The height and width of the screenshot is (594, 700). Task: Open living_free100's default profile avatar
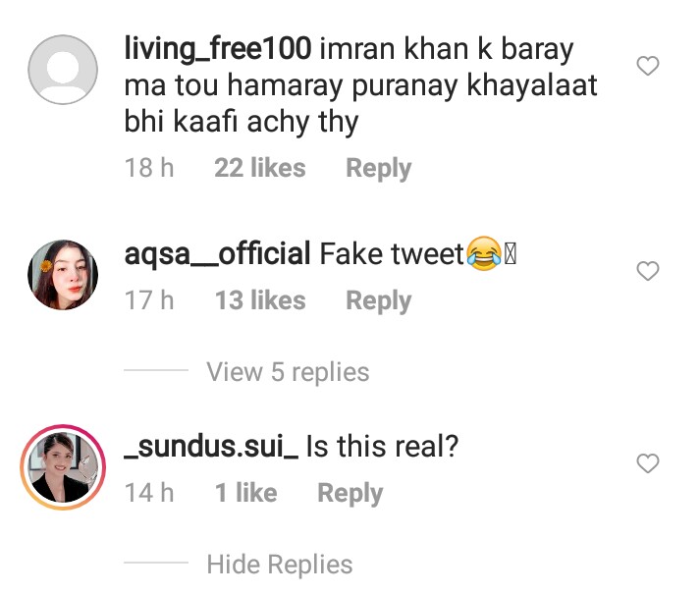point(63,70)
